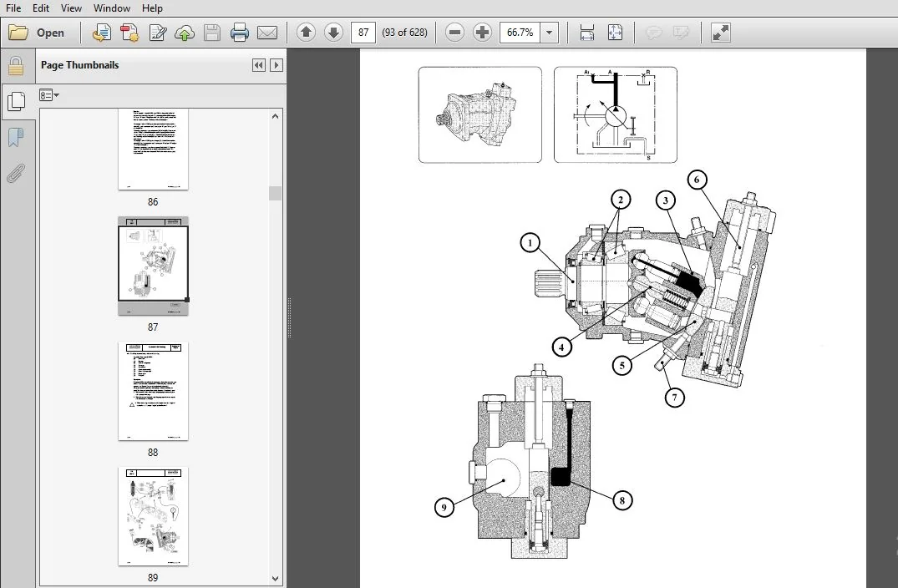Open the thumbnails options dropdown menu
This screenshot has width=898, height=588.
(49, 95)
